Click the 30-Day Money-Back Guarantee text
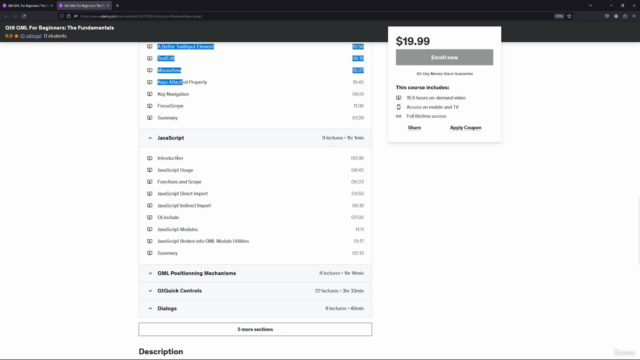The height and width of the screenshot is (360, 640). (444, 74)
